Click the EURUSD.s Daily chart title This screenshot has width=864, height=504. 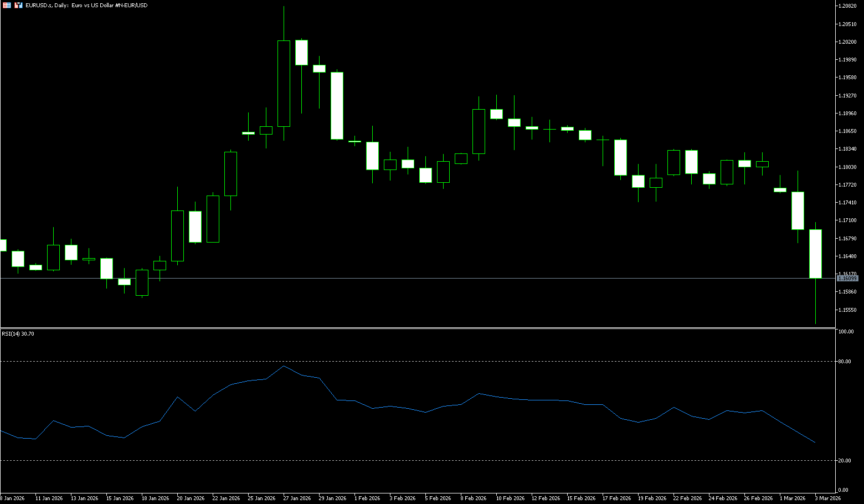86,6
